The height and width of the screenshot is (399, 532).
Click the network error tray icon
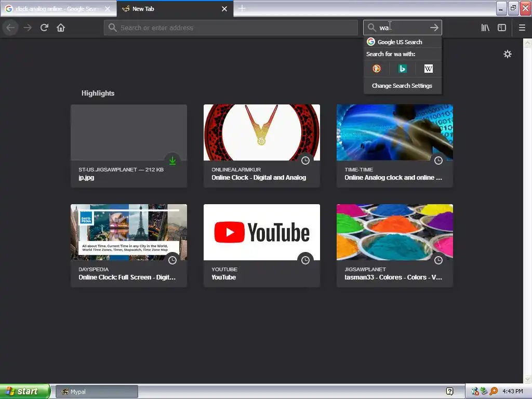[x=475, y=392]
